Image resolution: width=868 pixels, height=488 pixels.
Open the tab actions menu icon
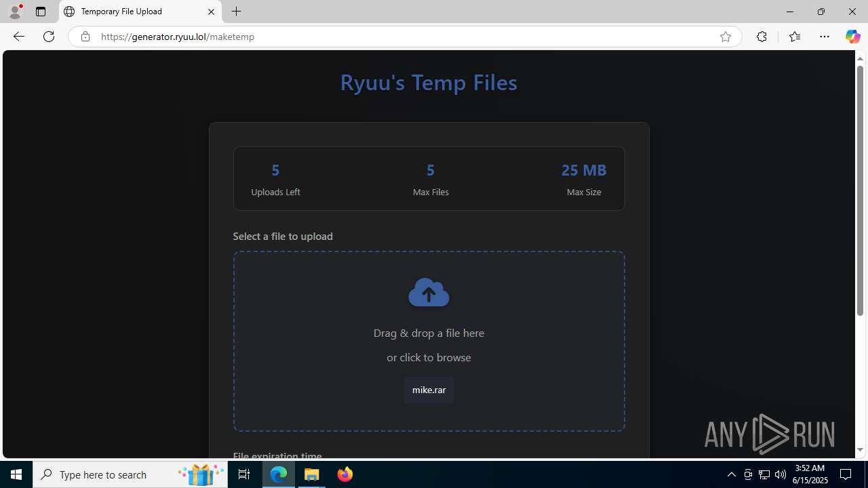tap(41, 12)
